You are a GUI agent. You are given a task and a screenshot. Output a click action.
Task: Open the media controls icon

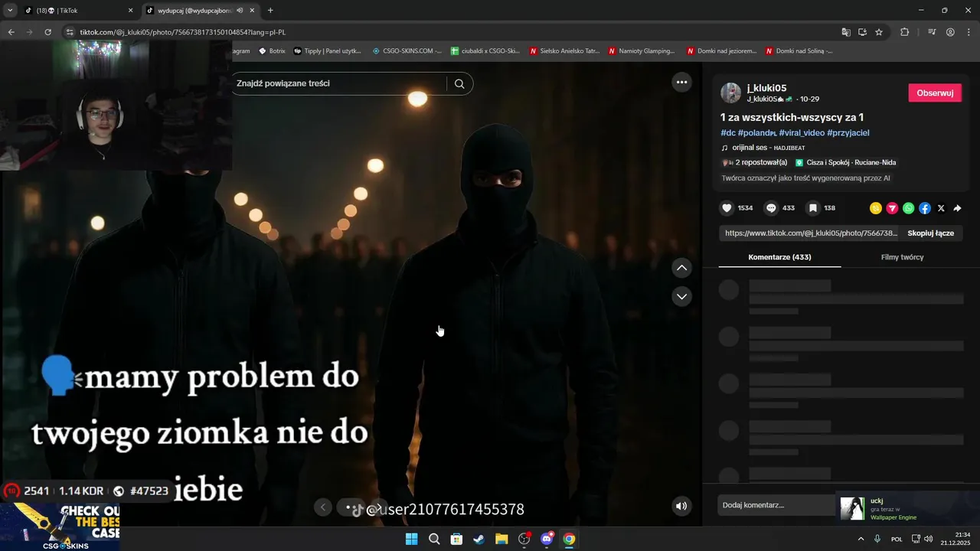click(x=932, y=32)
